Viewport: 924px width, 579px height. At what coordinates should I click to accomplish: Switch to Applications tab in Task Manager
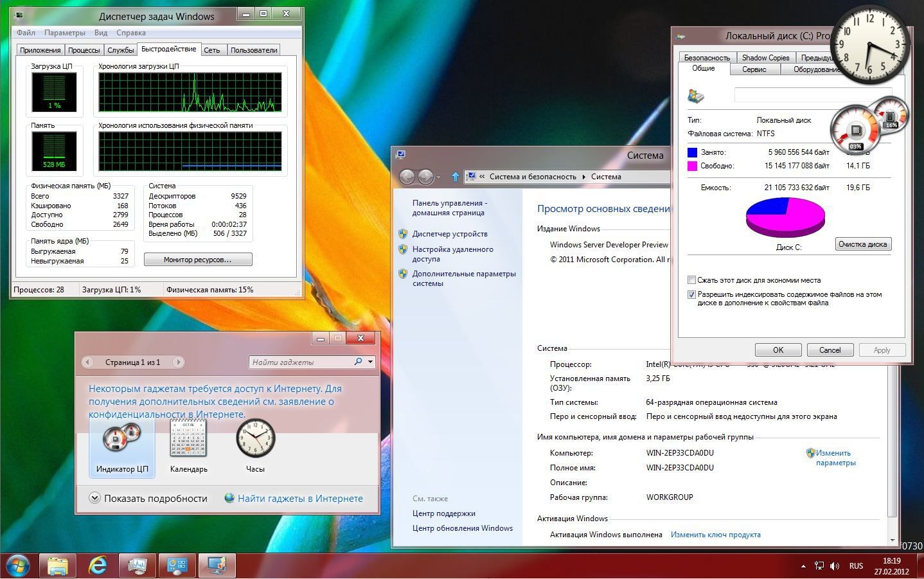pos(40,50)
